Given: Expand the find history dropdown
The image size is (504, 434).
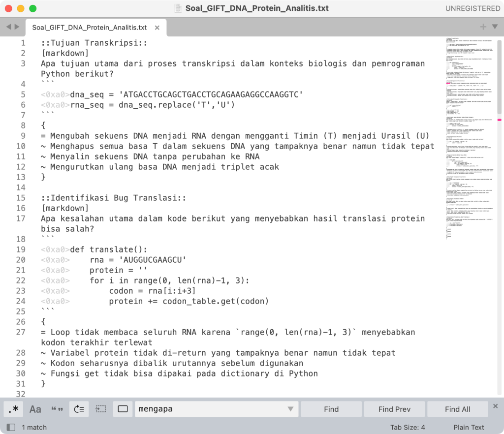Looking at the screenshot, I should pyautogui.click(x=291, y=409).
